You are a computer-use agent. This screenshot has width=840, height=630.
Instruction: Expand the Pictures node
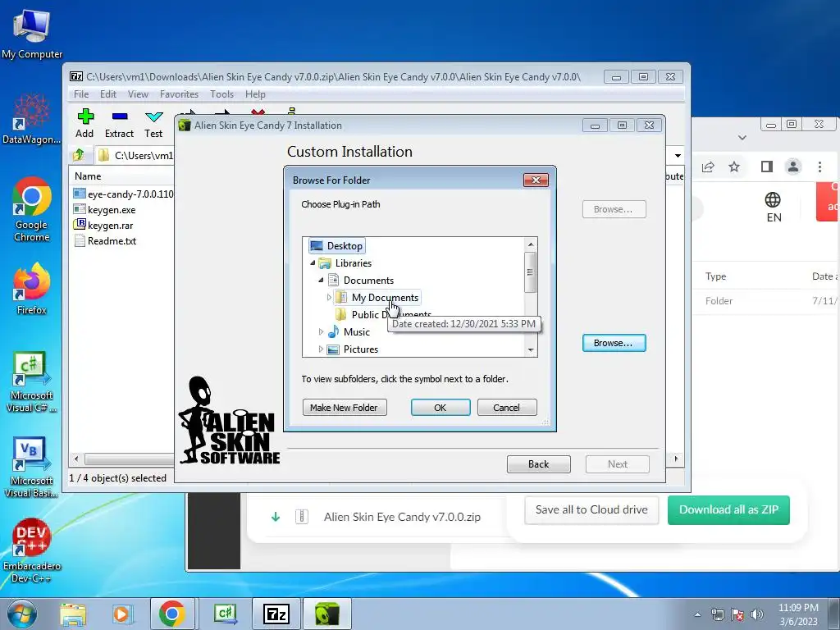coord(321,349)
